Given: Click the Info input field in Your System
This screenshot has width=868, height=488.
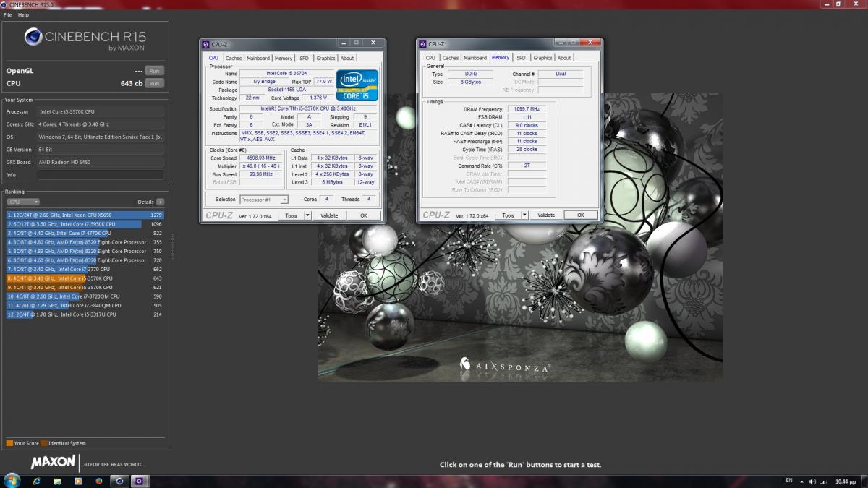Looking at the screenshot, I should pos(100,175).
